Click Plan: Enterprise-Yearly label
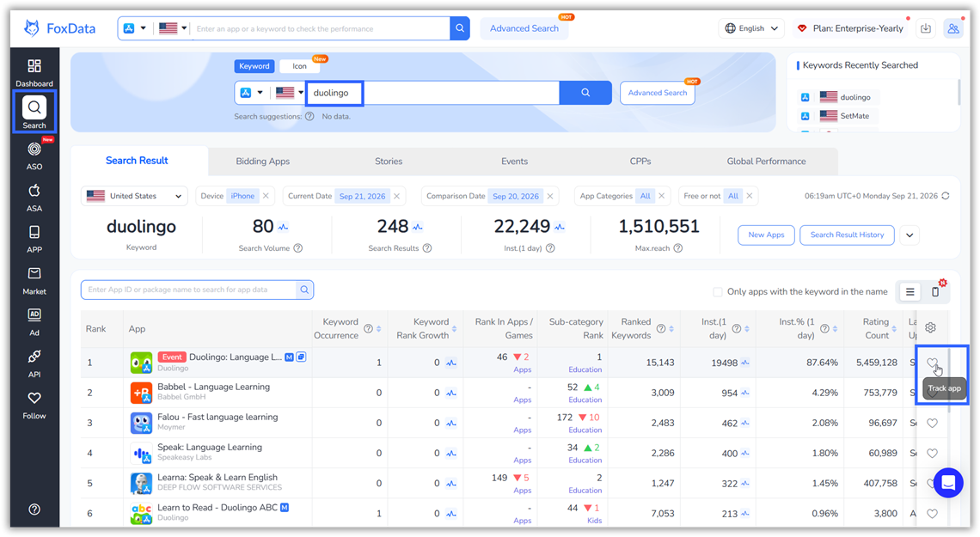 click(x=858, y=28)
